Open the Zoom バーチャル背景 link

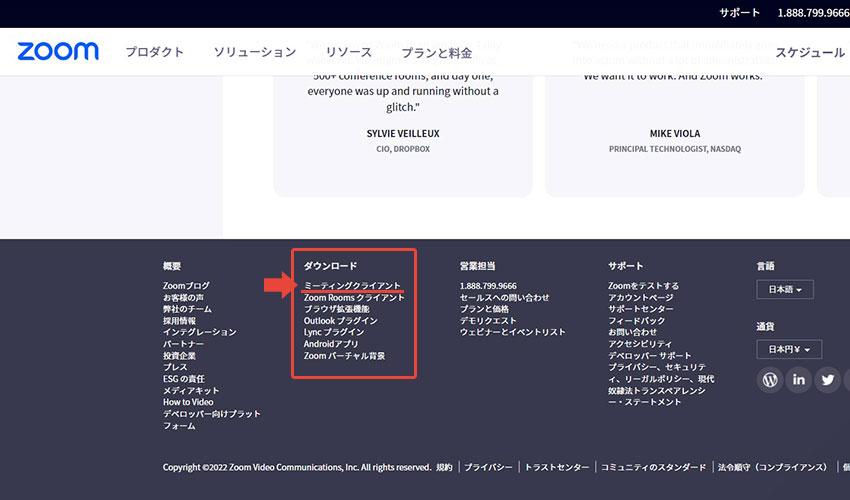(x=344, y=356)
